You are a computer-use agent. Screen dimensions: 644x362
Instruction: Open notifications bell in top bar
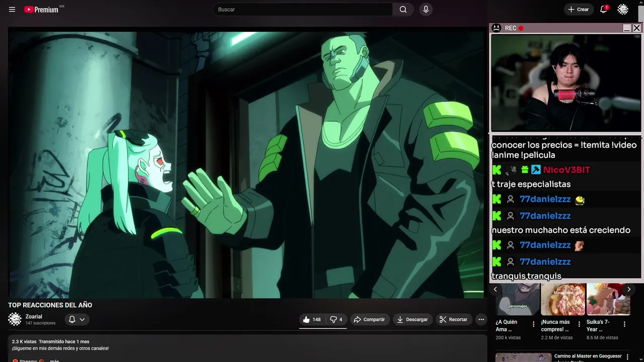click(x=603, y=10)
